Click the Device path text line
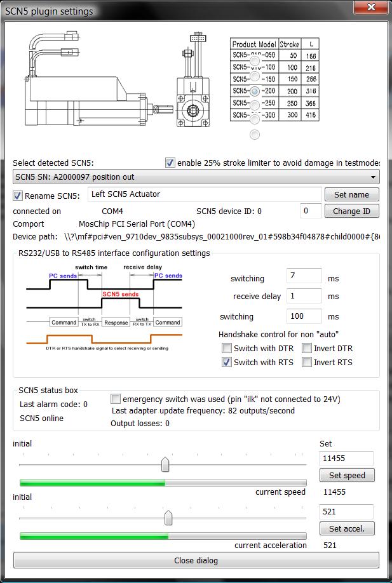 [x=196, y=237]
